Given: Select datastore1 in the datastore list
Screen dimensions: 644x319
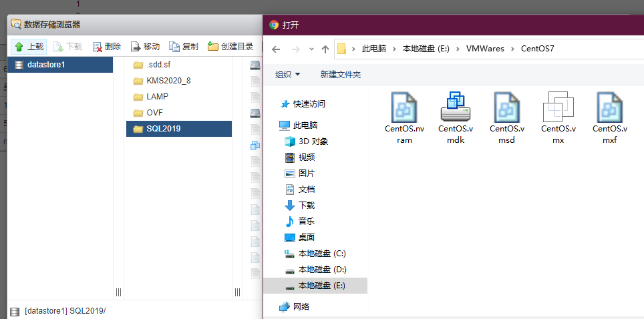Looking at the screenshot, I should coord(60,65).
